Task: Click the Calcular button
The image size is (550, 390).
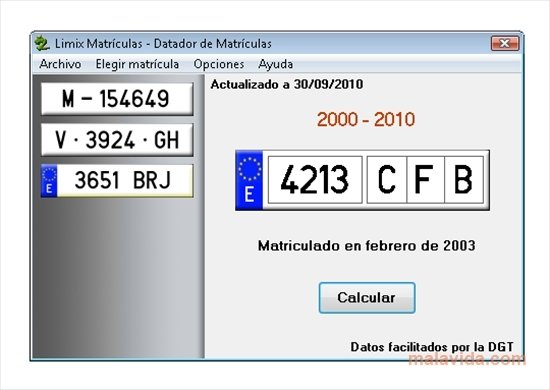Action: coord(367,298)
